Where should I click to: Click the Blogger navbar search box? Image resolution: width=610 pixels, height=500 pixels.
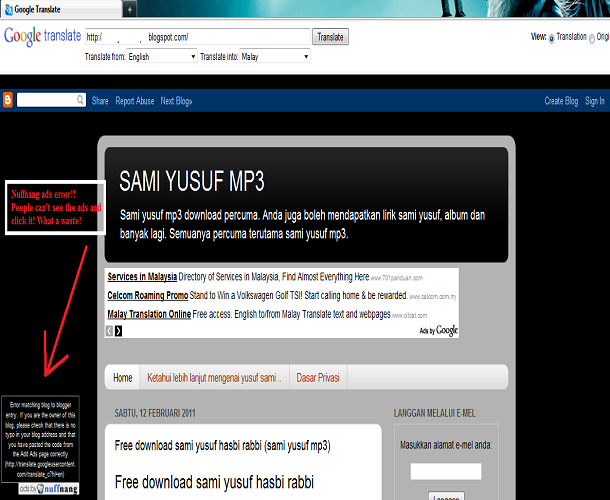(51, 100)
